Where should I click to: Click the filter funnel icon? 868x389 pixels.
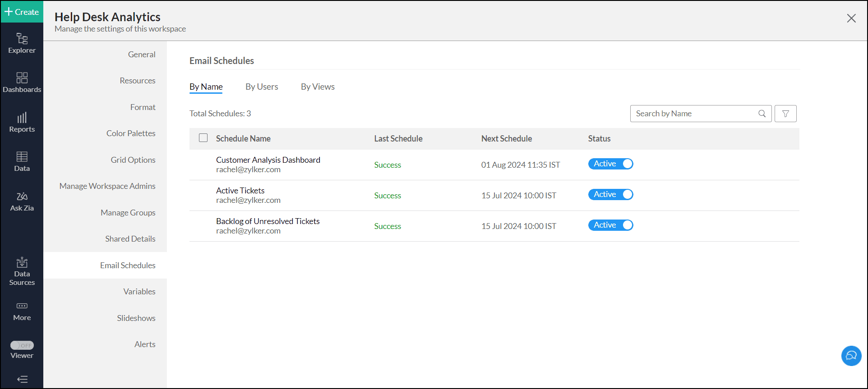tap(785, 114)
